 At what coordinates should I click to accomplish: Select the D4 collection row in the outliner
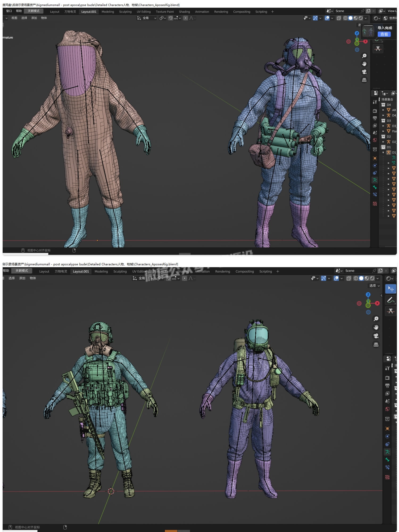[x=388, y=105]
